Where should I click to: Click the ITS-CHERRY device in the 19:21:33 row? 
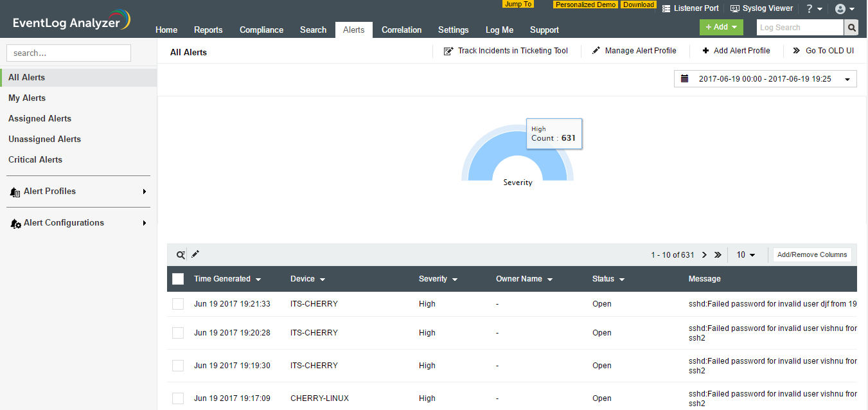[x=314, y=304]
